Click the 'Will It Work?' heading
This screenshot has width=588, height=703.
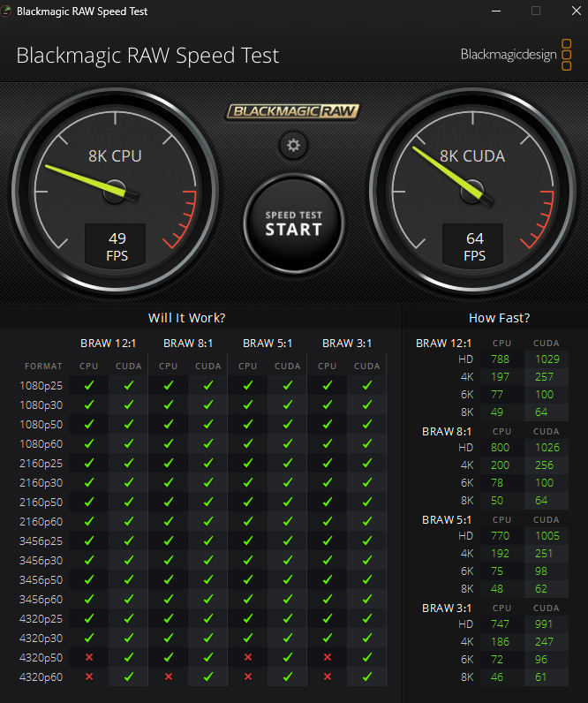(187, 318)
